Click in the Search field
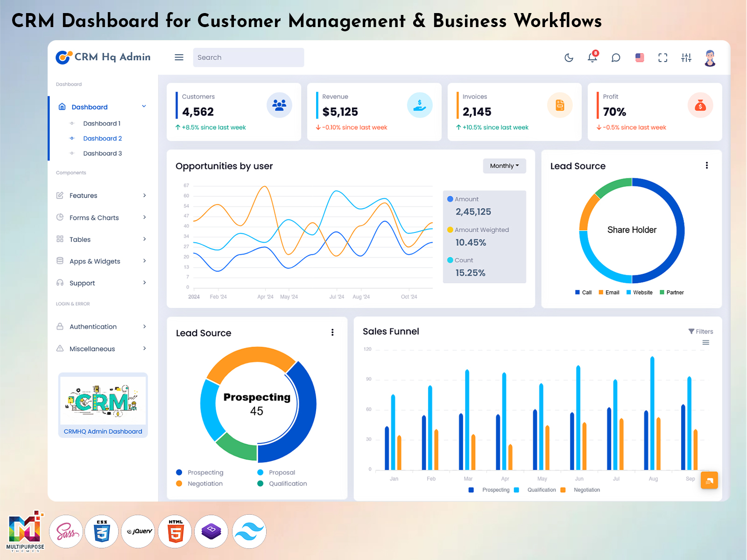This screenshot has height=560, width=747. point(248,57)
